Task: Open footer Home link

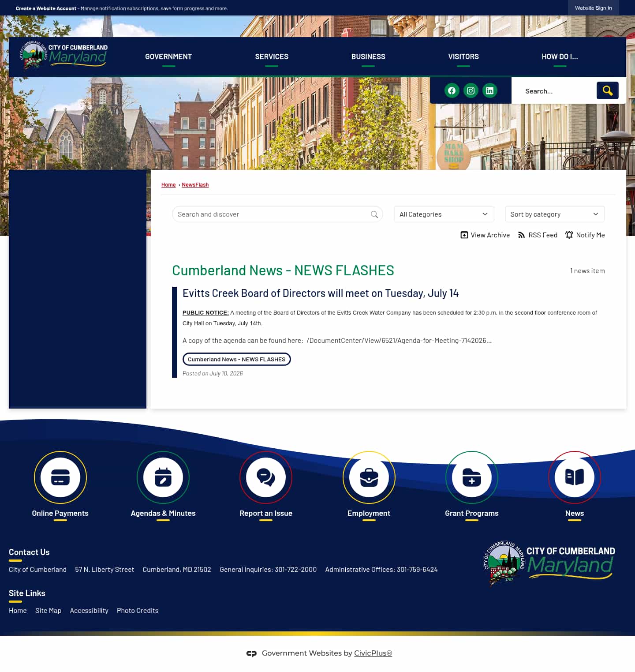Action: click(18, 611)
